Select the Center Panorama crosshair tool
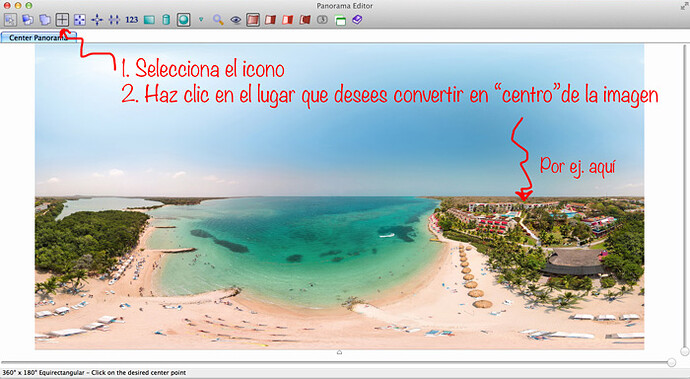This screenshot has height=379, width=690. tap(62, 19)
